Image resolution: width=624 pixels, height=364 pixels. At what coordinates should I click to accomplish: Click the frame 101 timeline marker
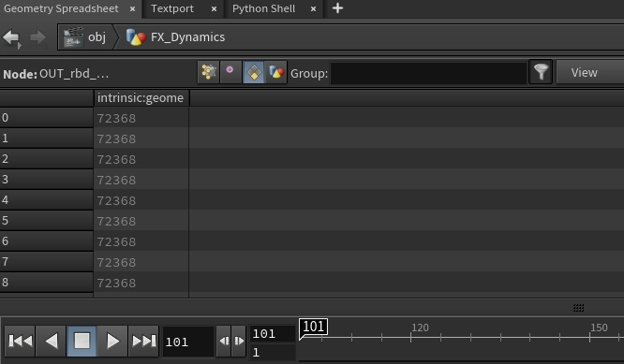[x=314, y=328]
